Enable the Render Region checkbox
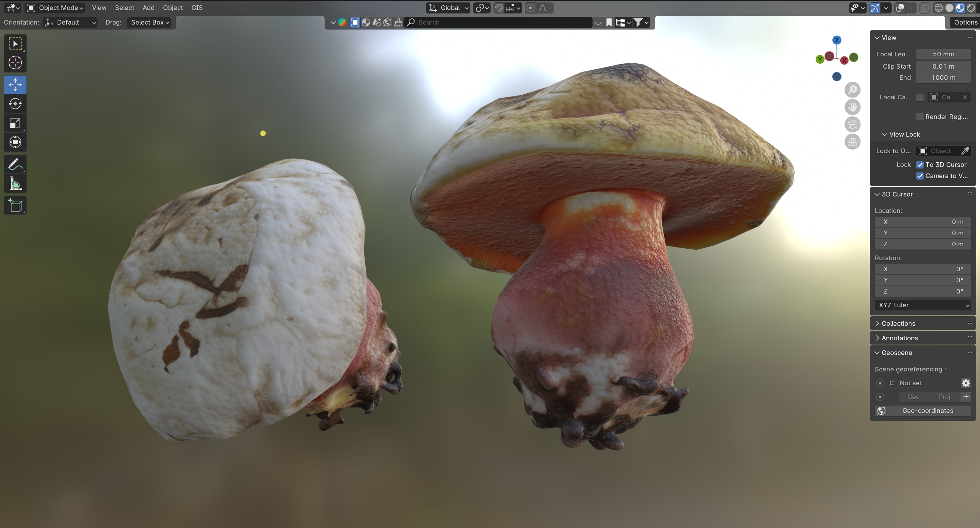The height and width of the screenshot is (528, 980). (x=920, y=117)
